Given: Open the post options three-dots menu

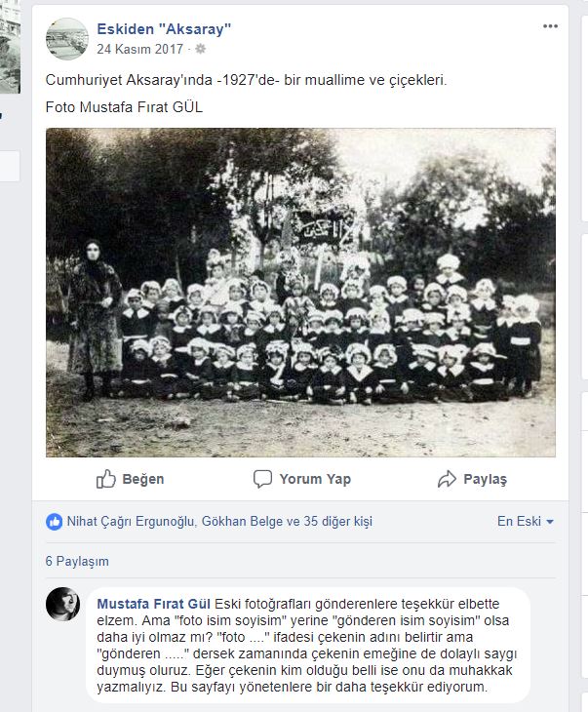Looking at the screenshot, I should pyautogui.click(x=550, y=26).
